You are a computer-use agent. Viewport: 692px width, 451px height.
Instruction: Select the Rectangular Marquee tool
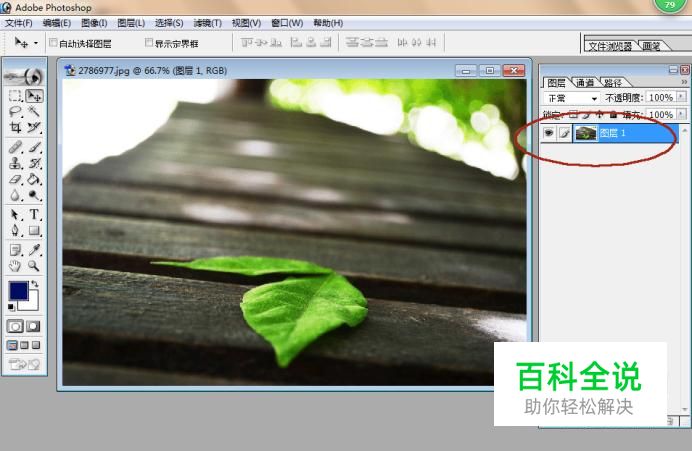(15, 96)
